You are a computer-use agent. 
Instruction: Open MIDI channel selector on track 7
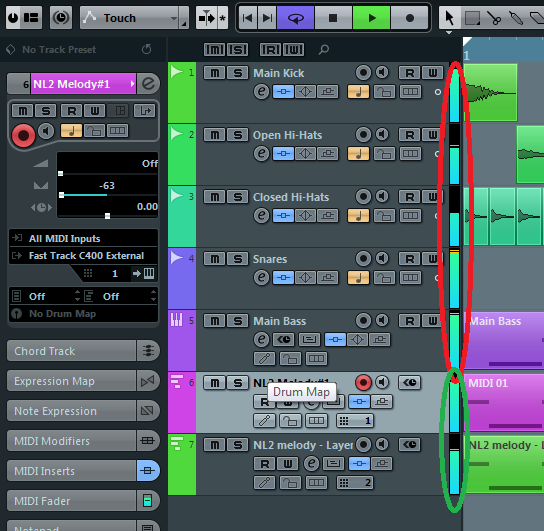pyautogui.click(x=355, y=482)
